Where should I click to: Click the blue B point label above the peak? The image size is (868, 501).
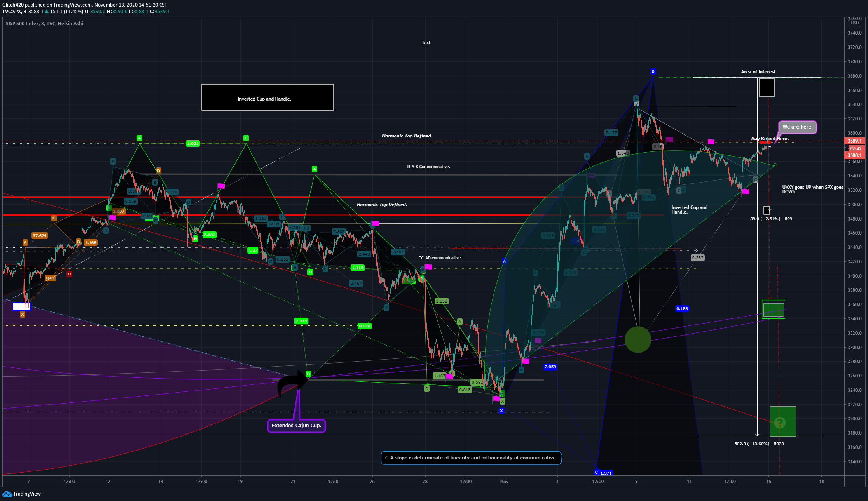pyautogui.click(x=653, y=71)
